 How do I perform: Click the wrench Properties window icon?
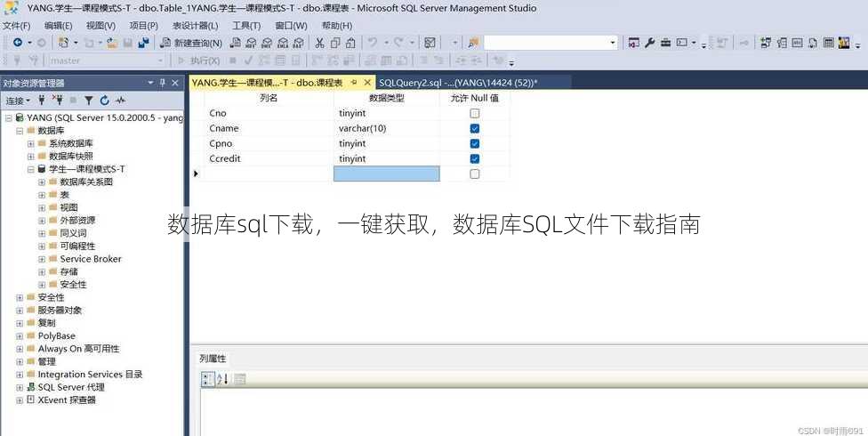[650, 43]
